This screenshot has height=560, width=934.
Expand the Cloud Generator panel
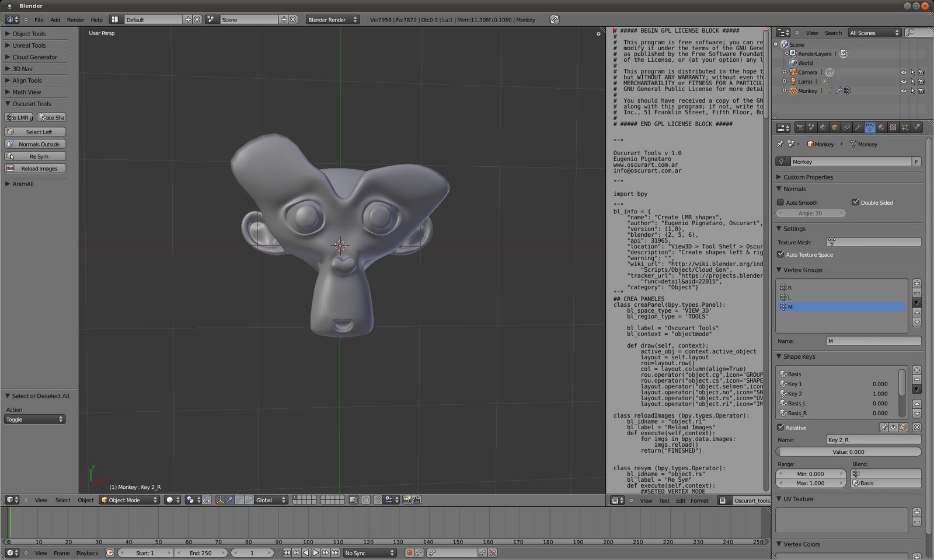36,57
